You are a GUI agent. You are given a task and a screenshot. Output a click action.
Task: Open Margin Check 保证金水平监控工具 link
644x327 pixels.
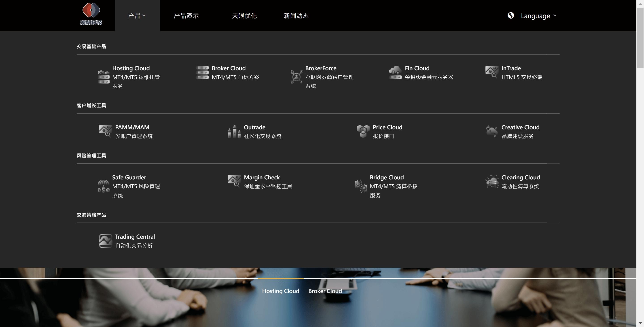pos(260,182)
